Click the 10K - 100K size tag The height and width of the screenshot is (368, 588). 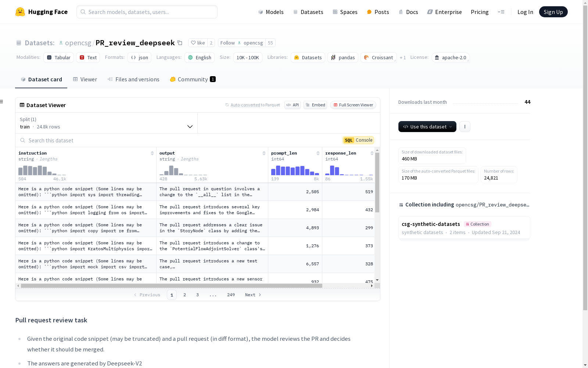pos(248,57)
